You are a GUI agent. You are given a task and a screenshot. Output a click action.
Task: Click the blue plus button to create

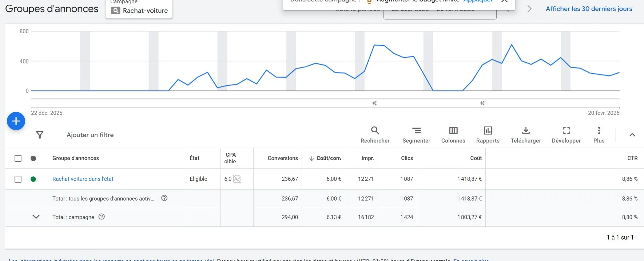[x=16, y=121]
